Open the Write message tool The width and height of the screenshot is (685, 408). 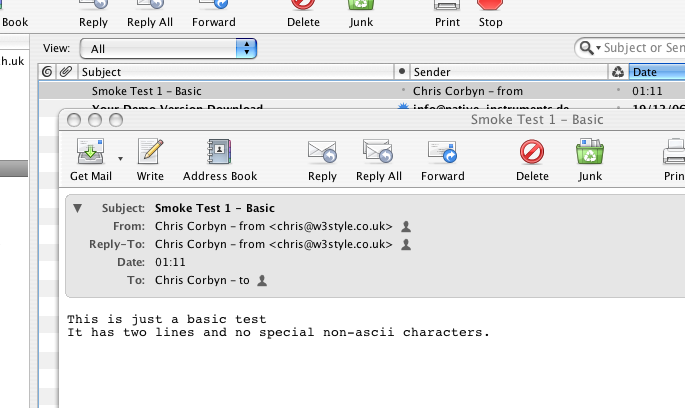click(x=150, y=153)
